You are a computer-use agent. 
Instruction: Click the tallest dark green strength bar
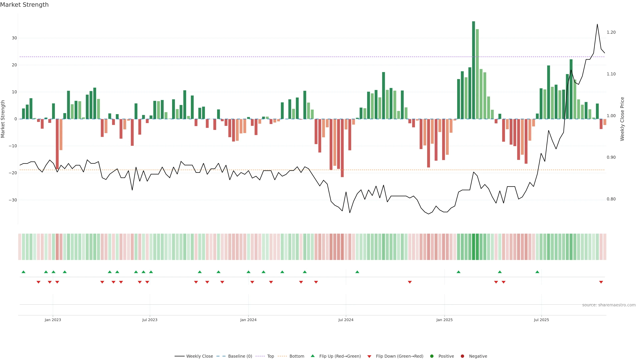click(473, 70)
